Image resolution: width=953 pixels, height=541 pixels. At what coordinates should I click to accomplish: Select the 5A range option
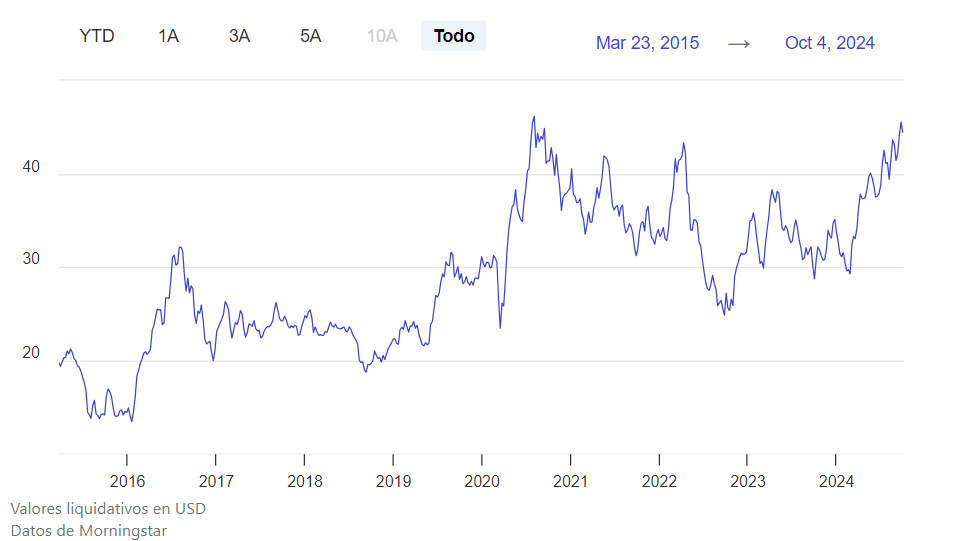click(310, 36)
